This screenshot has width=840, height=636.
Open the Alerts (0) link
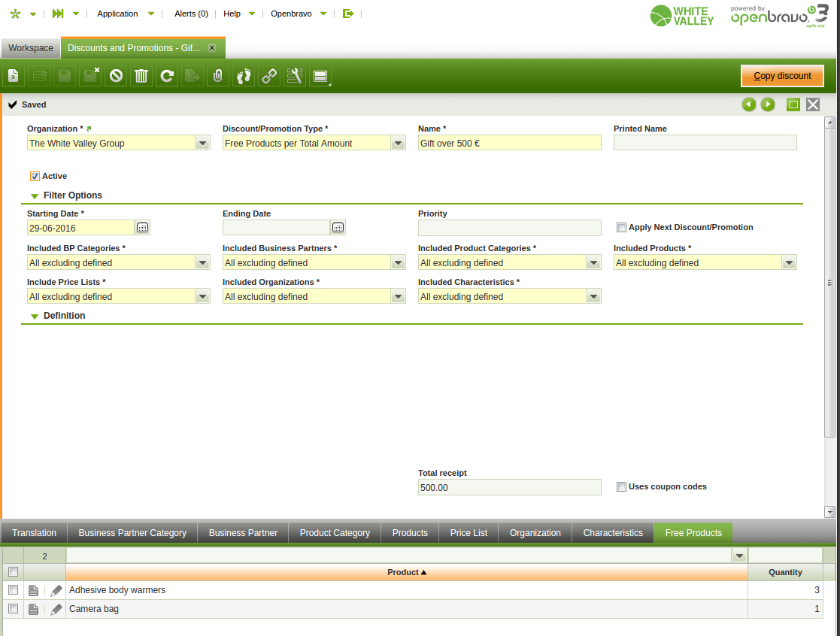click(191, 14)
